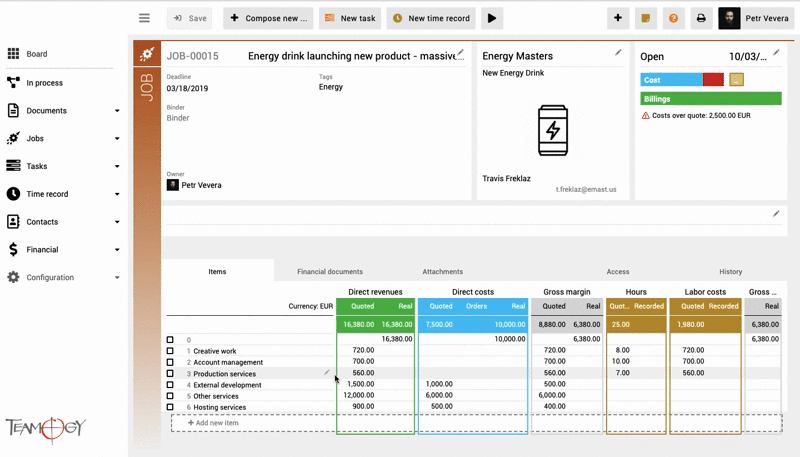Viewport: 800px width, 457px height.
Task: Click the Financial dollar icon
Action: tap(13, 249)
